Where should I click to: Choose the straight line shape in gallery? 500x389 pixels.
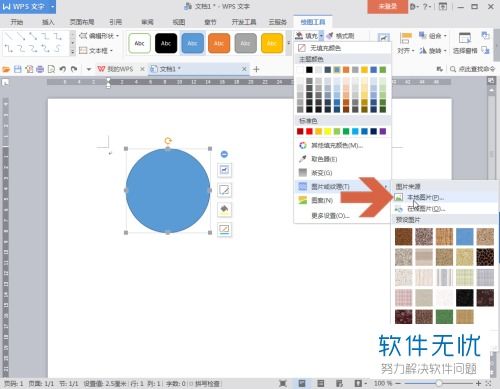pyautogui.click(x=9, y=36)
